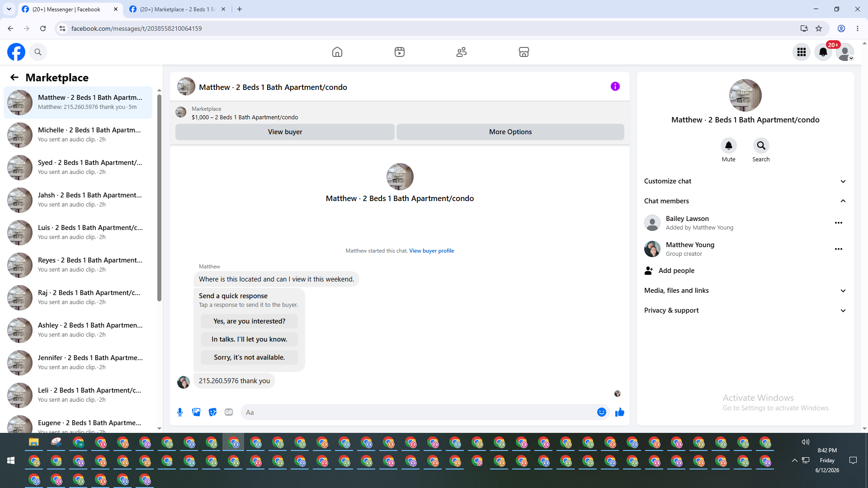This screenshot has height=488, width=868.
Task: Click the View buyer button
Action: [x=285, y=132]
